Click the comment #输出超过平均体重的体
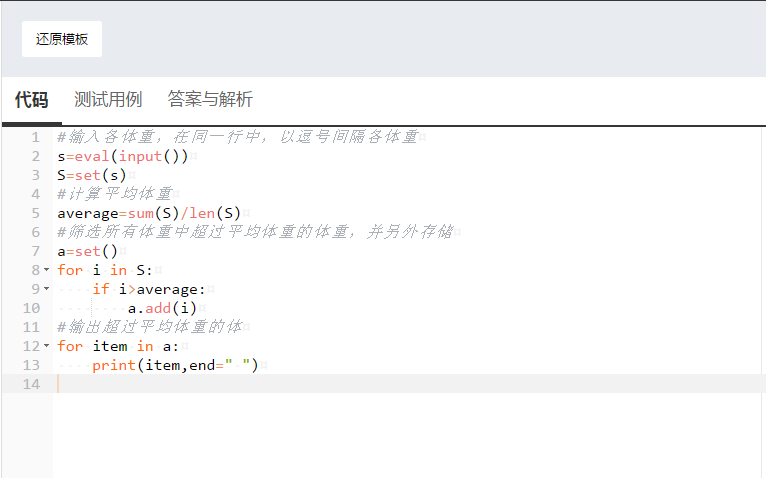Viewport: 766px width, 478px height. 150,327
